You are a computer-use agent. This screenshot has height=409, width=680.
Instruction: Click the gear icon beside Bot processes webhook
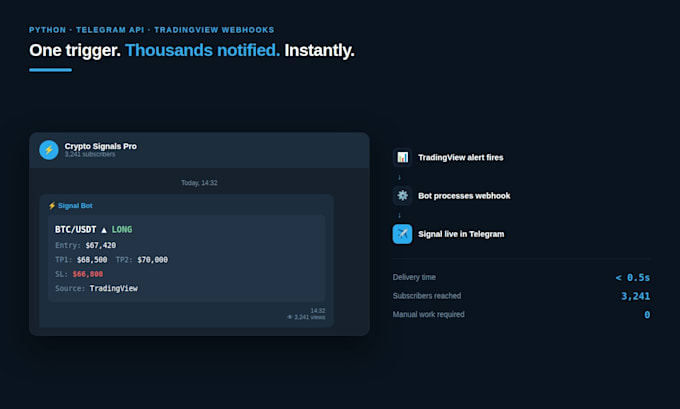[x=402, y=196]
